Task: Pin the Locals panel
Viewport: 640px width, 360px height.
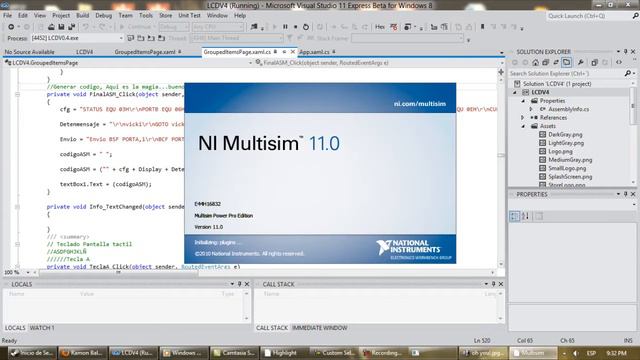Action: (240, 284)
